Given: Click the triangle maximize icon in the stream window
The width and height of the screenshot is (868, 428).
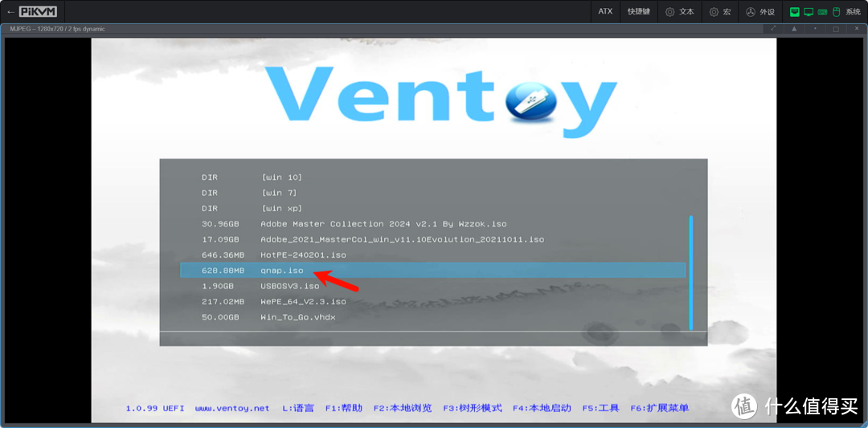Looking at the screenshot, I should [794, 28].
